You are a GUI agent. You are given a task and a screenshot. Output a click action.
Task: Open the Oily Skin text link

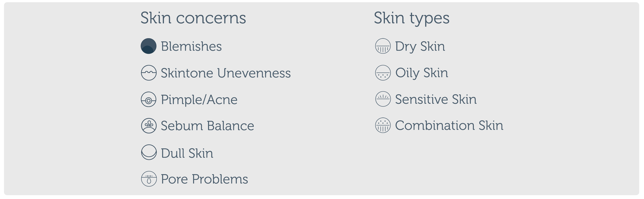pos(422,73)
